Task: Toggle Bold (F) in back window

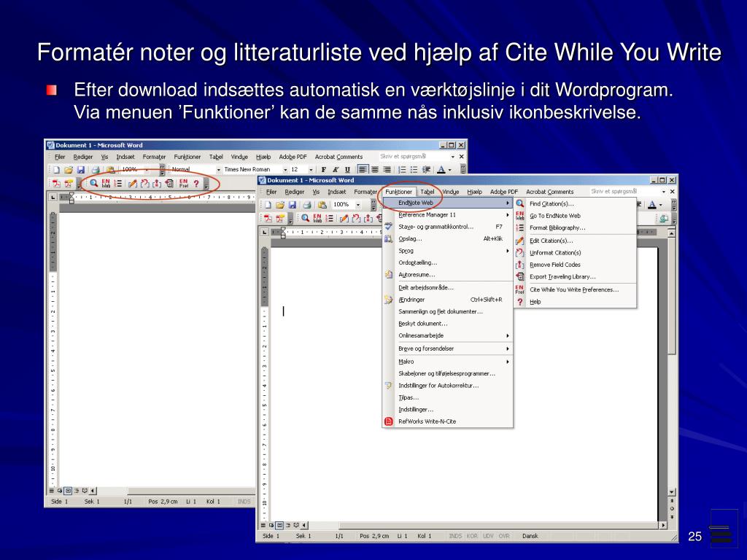Action: coord(323,169)
